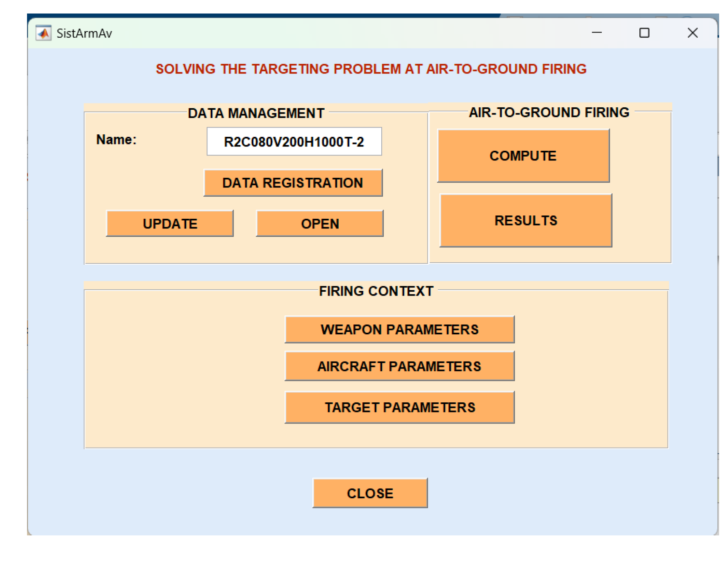Viewport: 728px width, 562px height.
Task: Open TARGET PARAMETERS
Action: tap(399, 407)
